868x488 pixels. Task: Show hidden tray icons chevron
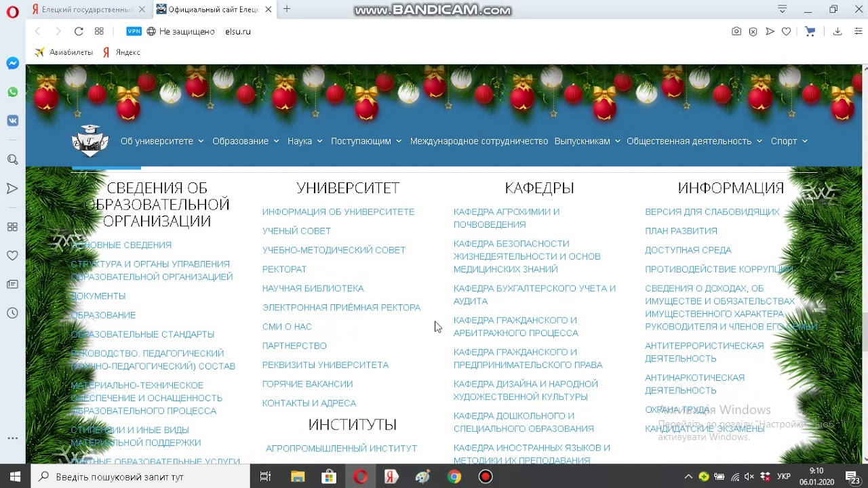click(688, 476)
